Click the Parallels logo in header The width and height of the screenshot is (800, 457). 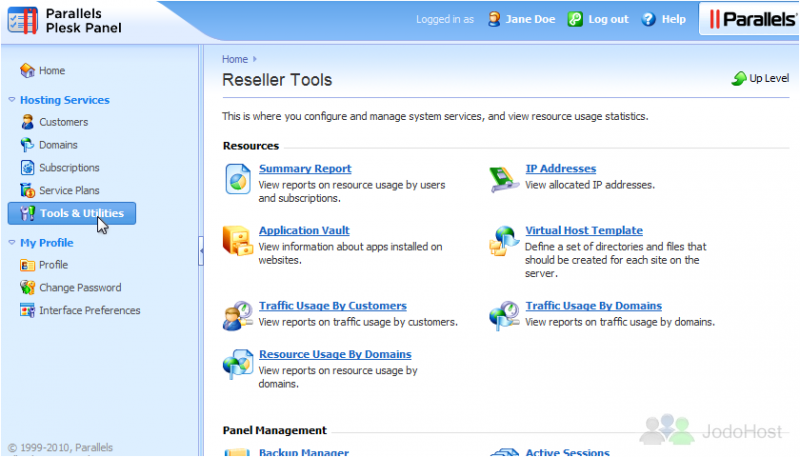[749, 19]
